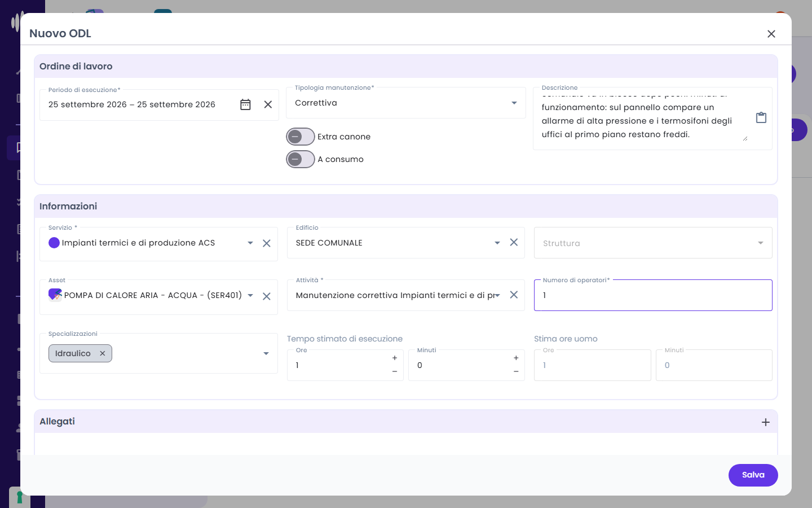This screenshot has height=508, width=812.
Task: Expand the Edificio dropdown arrow
Action: [x=497, y=243]
